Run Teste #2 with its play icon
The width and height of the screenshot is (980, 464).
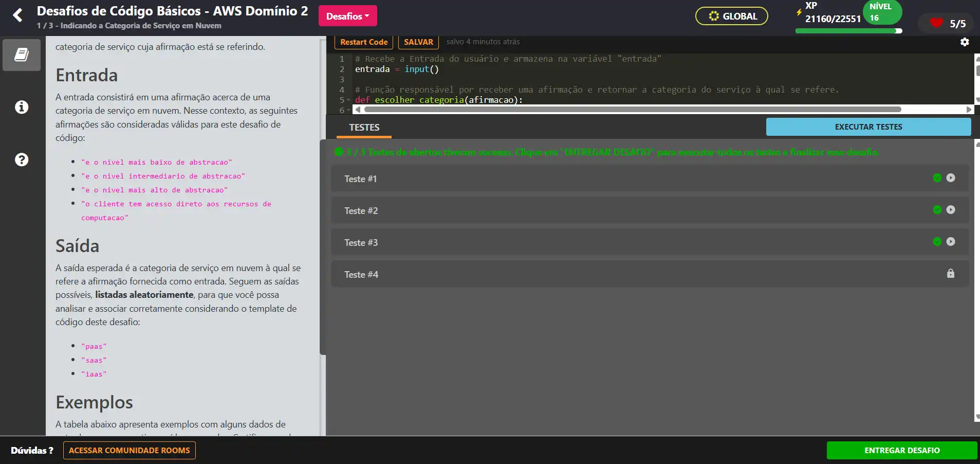[951, 210]
